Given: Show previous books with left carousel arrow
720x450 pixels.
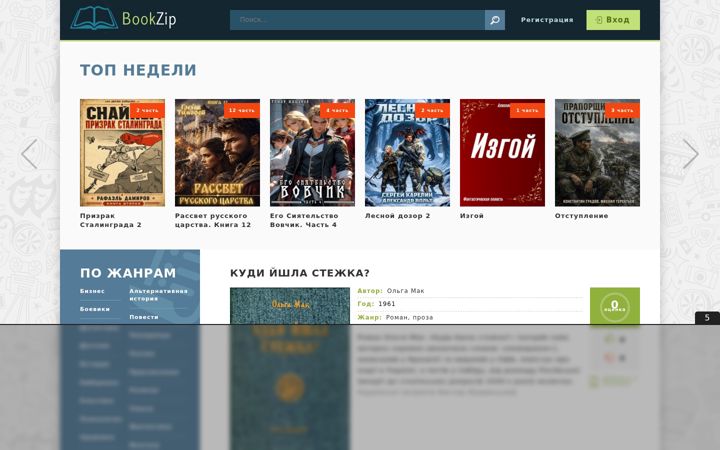Looking at the screenshot, I should click(x=29, y=154).
